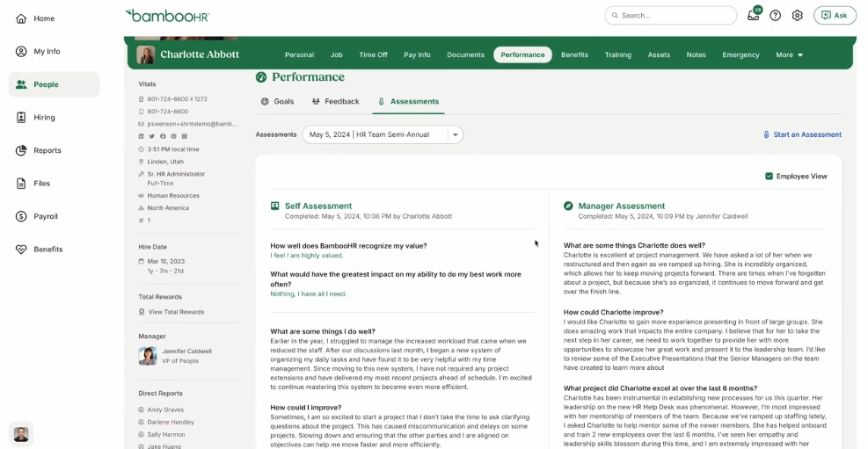
Task: Switch to the Personal tab
Action: pos(300,54)
